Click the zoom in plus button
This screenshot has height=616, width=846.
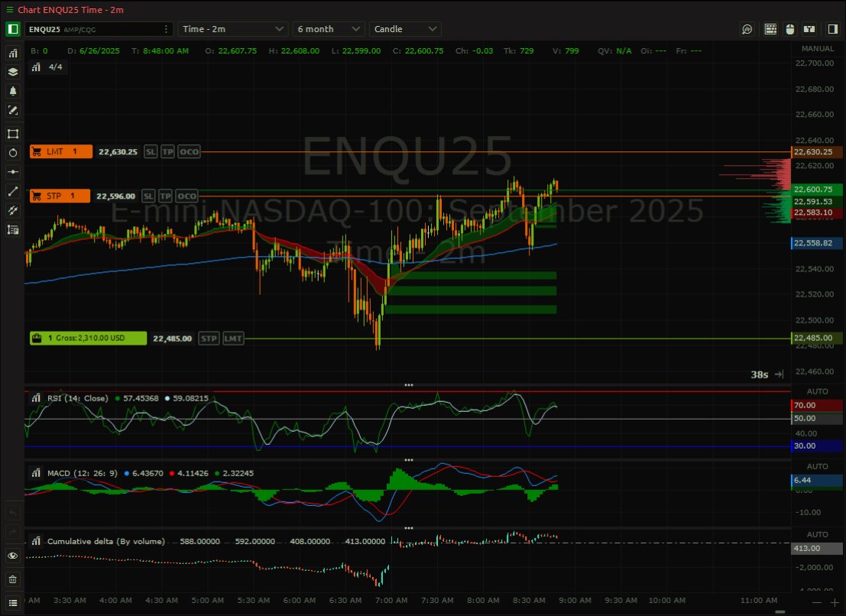pyautogui.click(x=835, y=602)
